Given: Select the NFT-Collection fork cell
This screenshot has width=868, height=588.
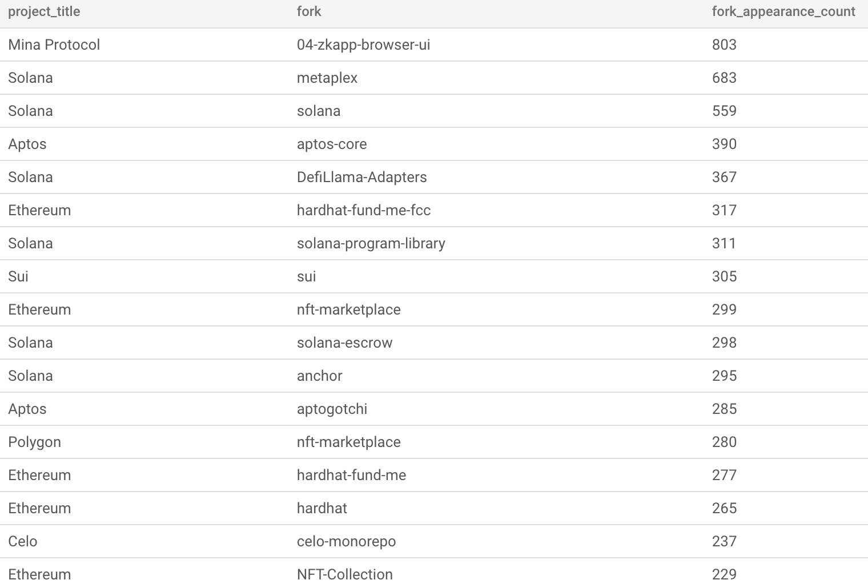Looking at the screenshot, I should 345,574.
